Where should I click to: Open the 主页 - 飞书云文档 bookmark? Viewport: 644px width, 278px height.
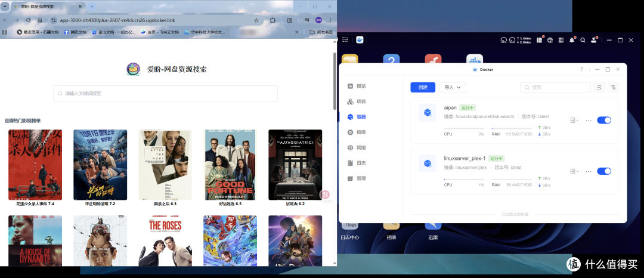(x=160, y=32)
